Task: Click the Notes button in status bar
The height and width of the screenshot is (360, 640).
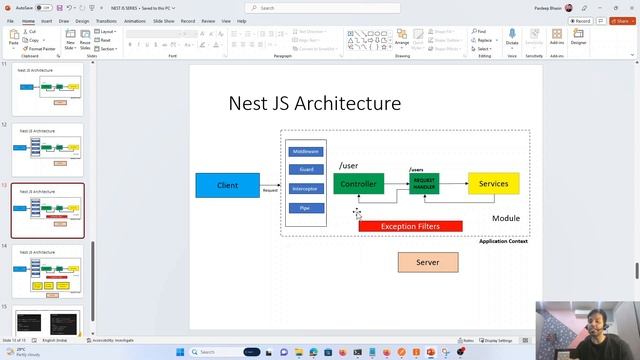Action: pyautogui.click(x=466, y=340)
